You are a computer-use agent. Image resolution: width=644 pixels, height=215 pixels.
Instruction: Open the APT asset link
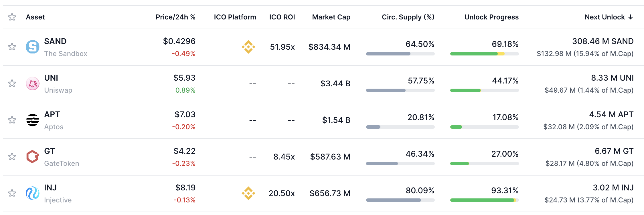(52, 114)
